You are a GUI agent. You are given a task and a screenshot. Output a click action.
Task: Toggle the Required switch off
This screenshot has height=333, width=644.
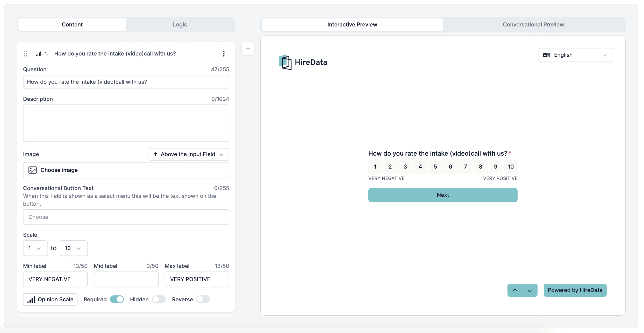117,299
